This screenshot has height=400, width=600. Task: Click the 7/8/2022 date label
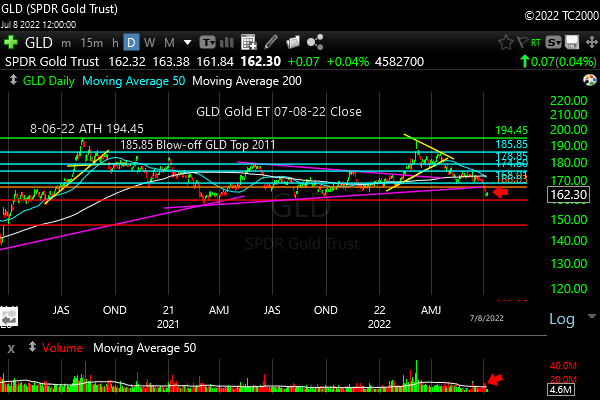487,318
